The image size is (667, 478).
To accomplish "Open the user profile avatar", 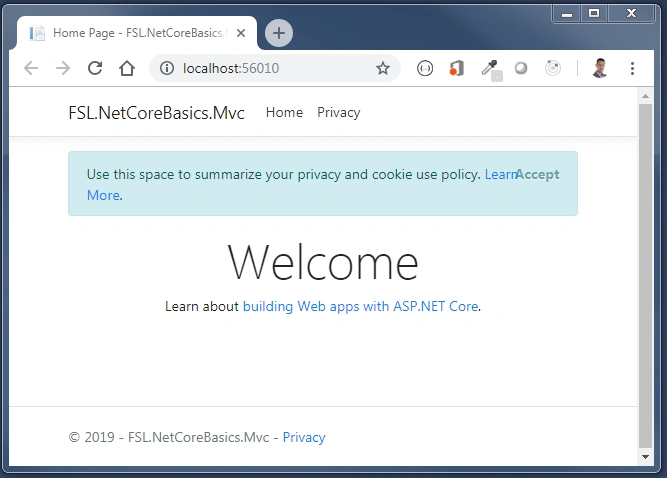I will [x=600, y=68].
